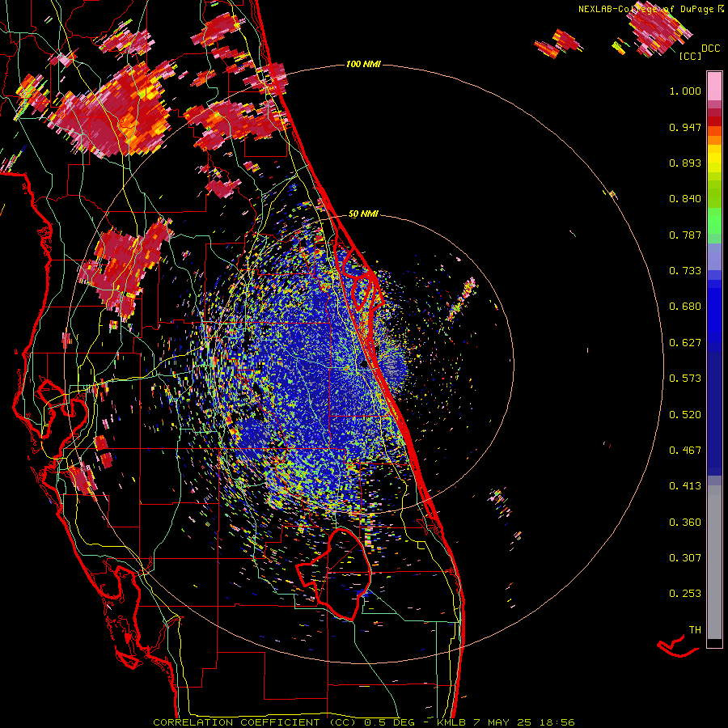This screenshot has height=728, width=728.
Task: Click the 0.840 scale value
Action: (685, 199)
